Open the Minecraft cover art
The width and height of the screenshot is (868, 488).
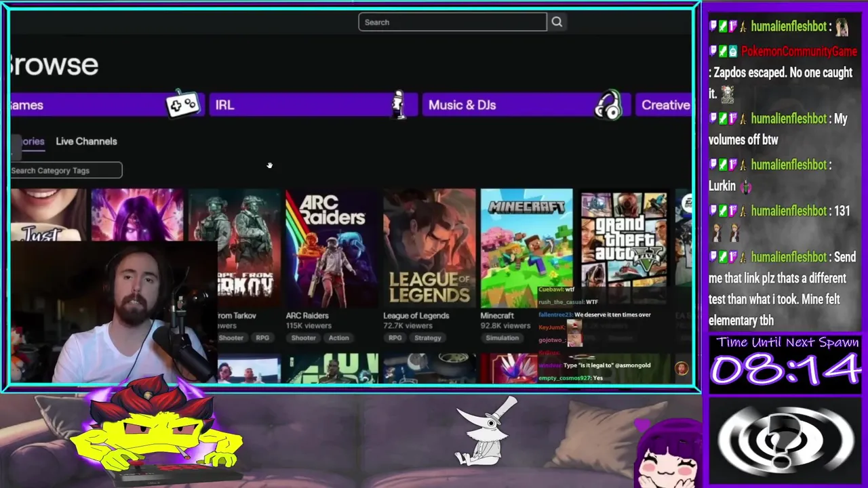point(526,247)
